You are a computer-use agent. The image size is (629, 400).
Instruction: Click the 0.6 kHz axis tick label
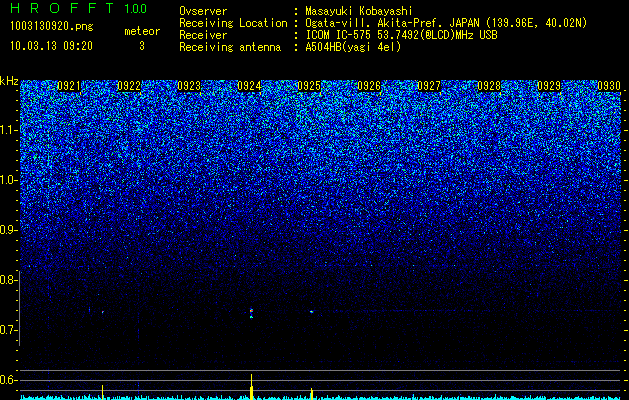click(8, 380)
